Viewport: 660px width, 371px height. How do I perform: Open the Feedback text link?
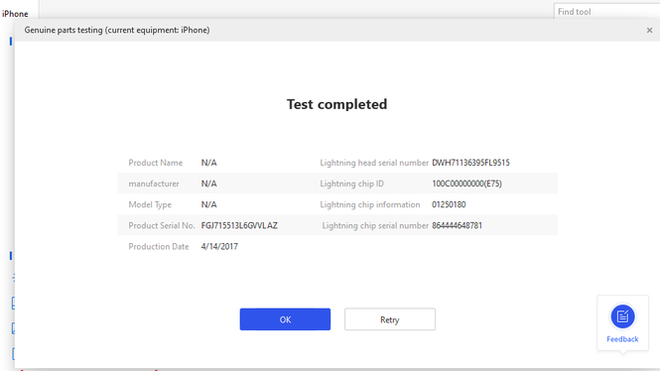tap(622, 339)
